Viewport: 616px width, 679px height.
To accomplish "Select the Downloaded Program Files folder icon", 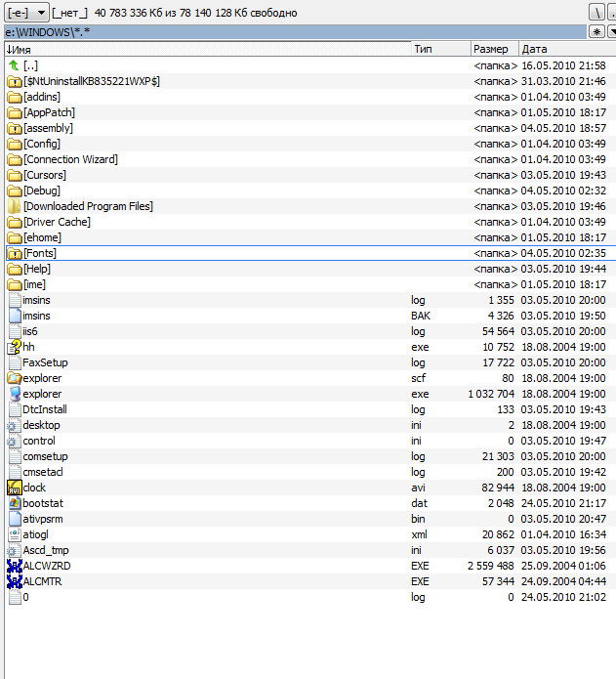I will (x=15, y=206).
